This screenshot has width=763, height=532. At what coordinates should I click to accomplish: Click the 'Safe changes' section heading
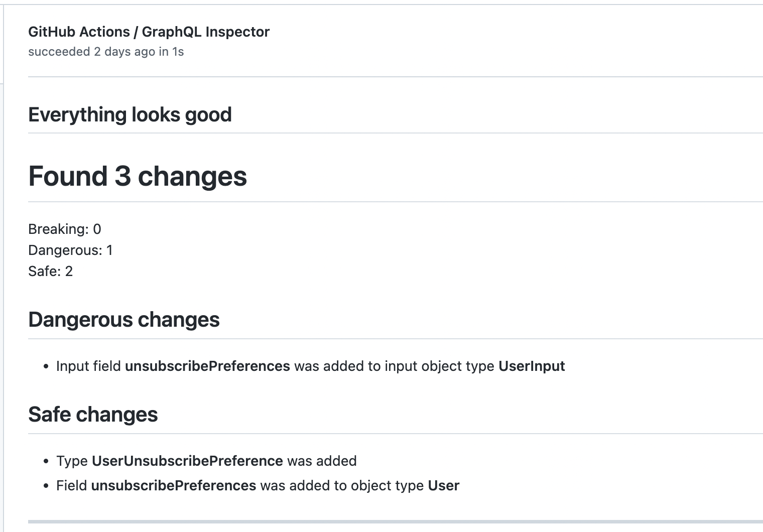click(x=93, y=415)
